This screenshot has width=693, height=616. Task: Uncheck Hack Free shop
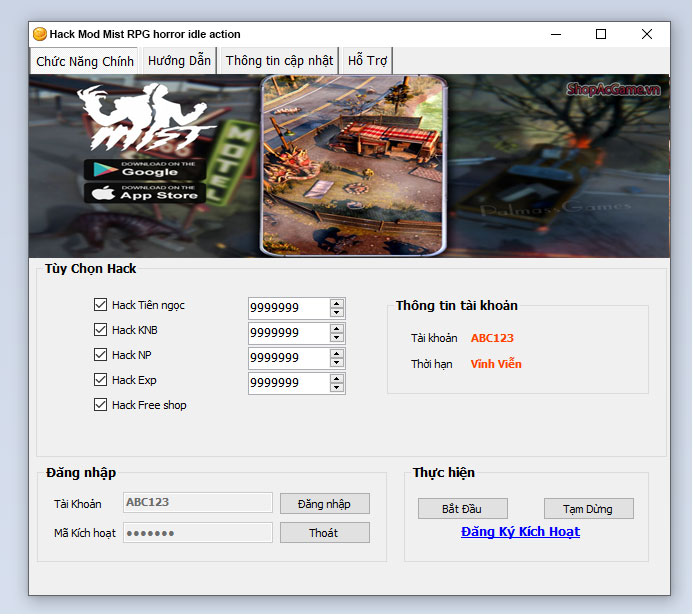[100, 404]
